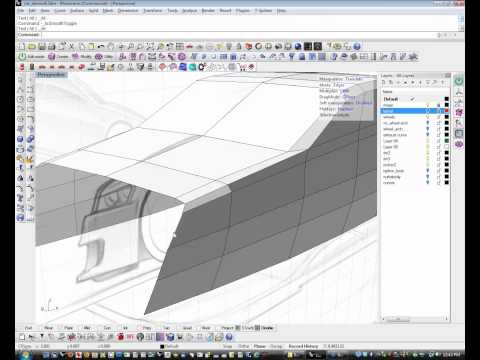Click the blue square icon in third toolbar row
480x360 pixels.
tap(183, 67)
